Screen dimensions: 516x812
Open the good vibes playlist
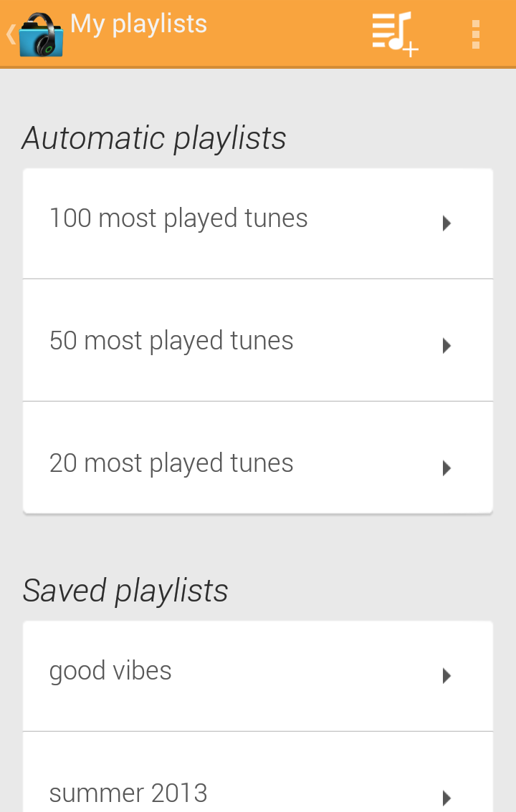click(x=110, y=671)
